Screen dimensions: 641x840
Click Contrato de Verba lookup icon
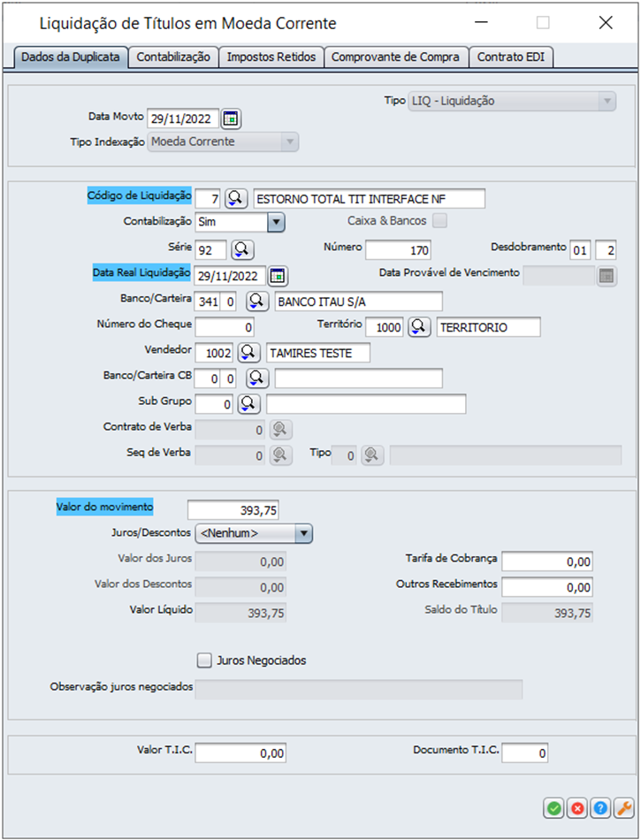[x=280, y=430]
